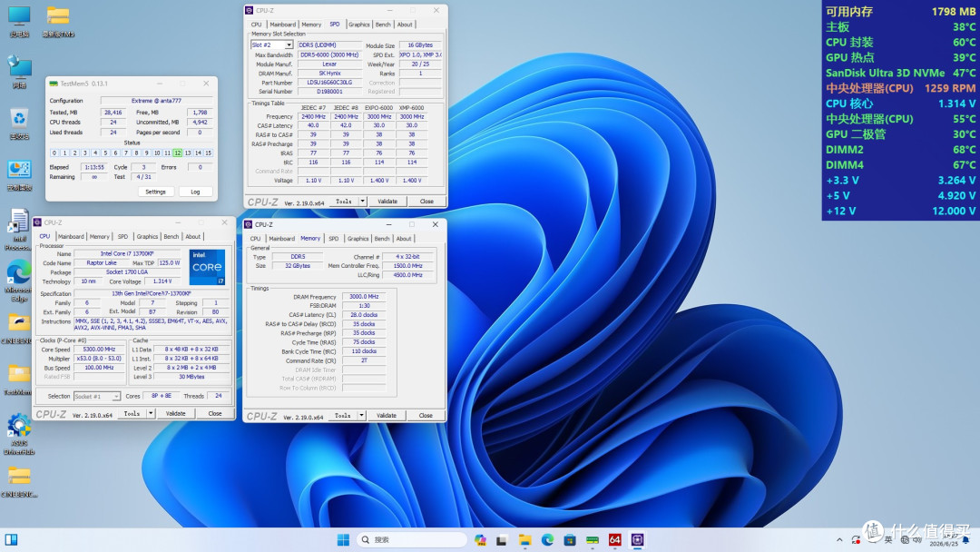Click the Settings button in TestMem5
The height and width of the screenshot is (552, 980).
[x=156, y=192]
